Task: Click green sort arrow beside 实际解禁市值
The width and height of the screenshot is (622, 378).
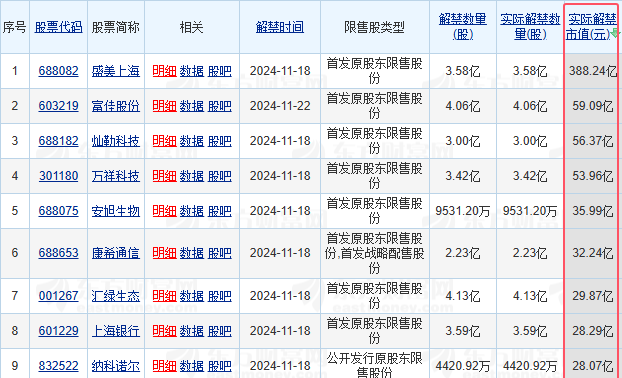Action: click(x=614, y=33)
